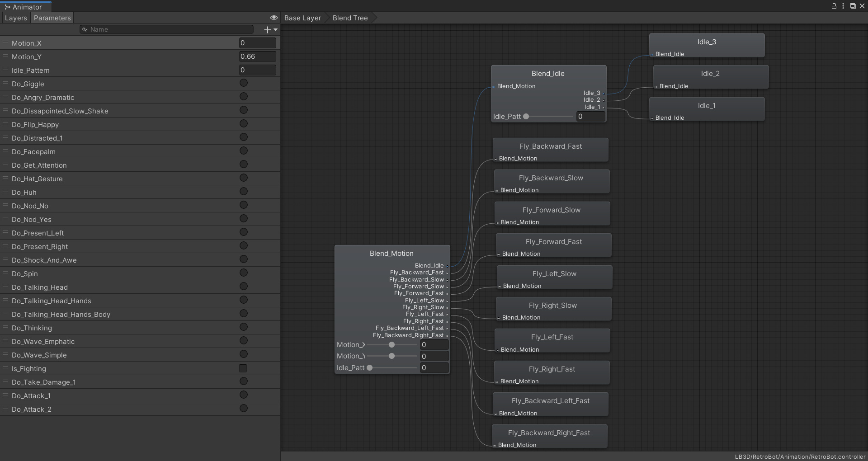Click the Blend Tree breadcrumb
This screenshot has width=868, height=461.
(x=349, y=18)
